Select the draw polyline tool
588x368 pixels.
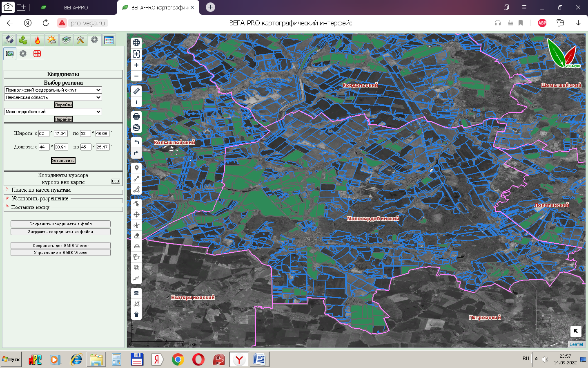point(136,179)
